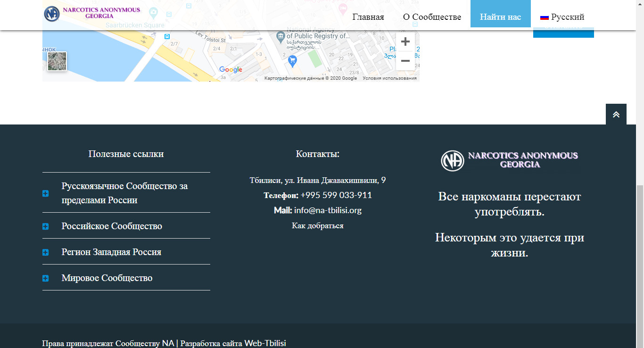Viewport: 644px width, 348px height.
Task: Click the Google logo on map
Action: (231, 70)
